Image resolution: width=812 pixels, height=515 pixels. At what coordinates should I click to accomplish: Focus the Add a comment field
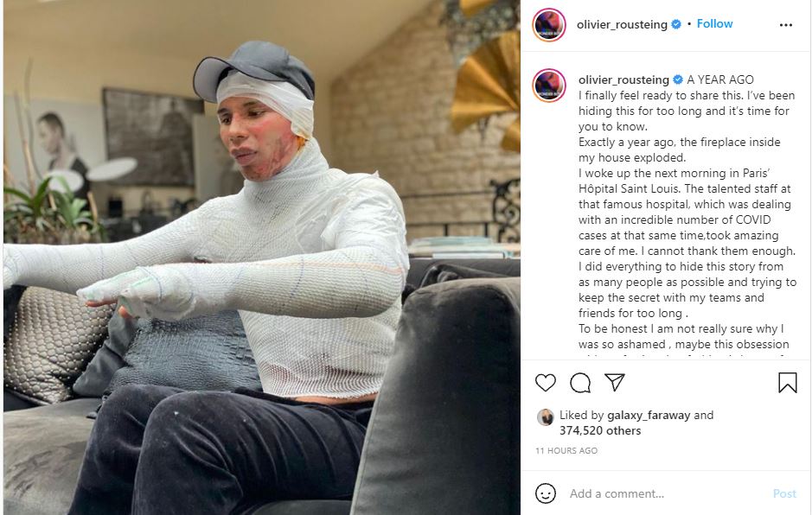(666, 493)
